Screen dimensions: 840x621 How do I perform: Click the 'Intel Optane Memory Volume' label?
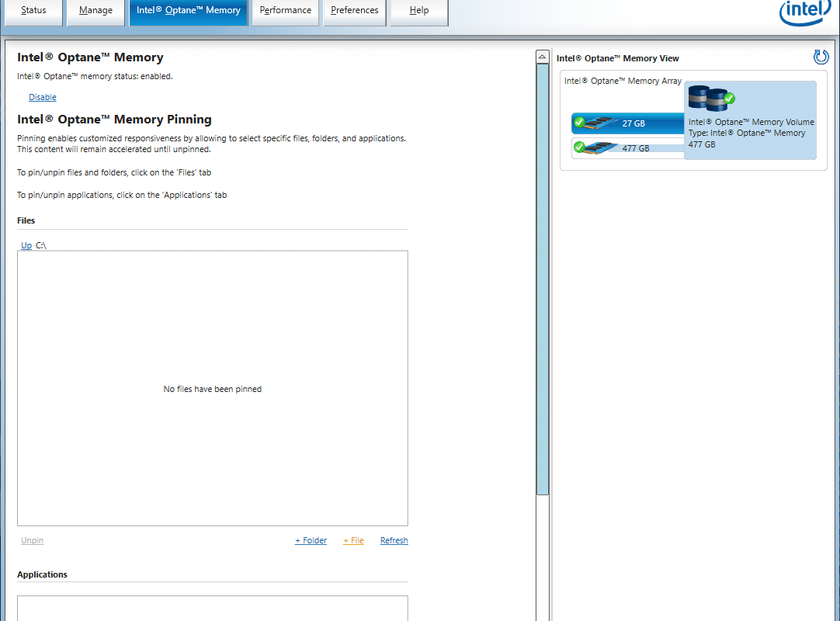pos(751,122)
